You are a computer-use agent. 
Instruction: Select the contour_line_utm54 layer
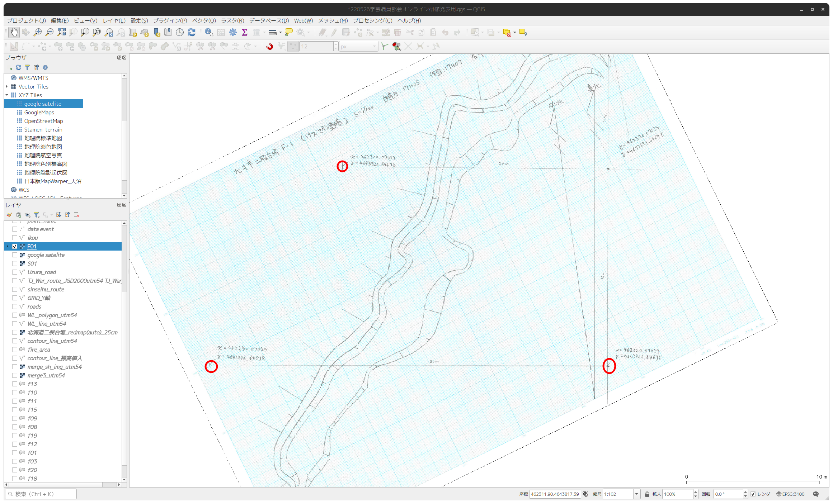[x=52, y=341]
